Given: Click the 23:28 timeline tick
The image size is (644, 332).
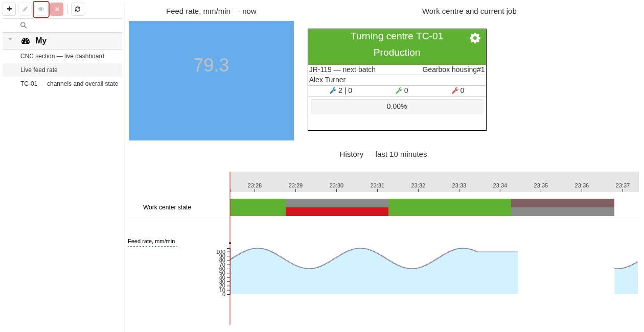Looking at the screenshot, I should pyautogui.click(x=255, y=186).
